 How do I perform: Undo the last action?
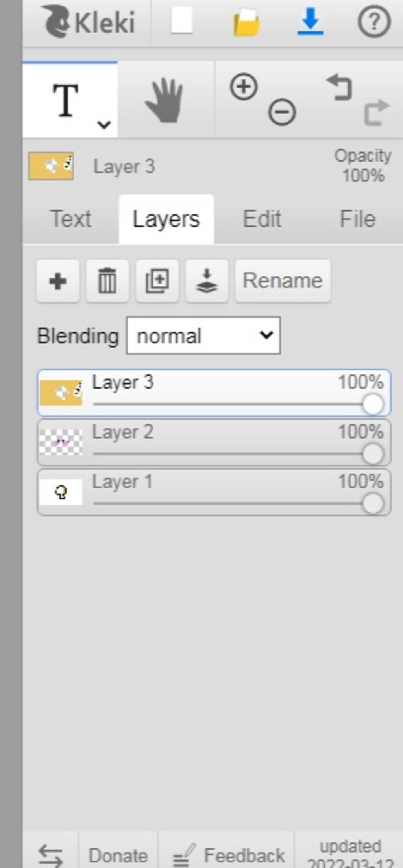[339, 87]
